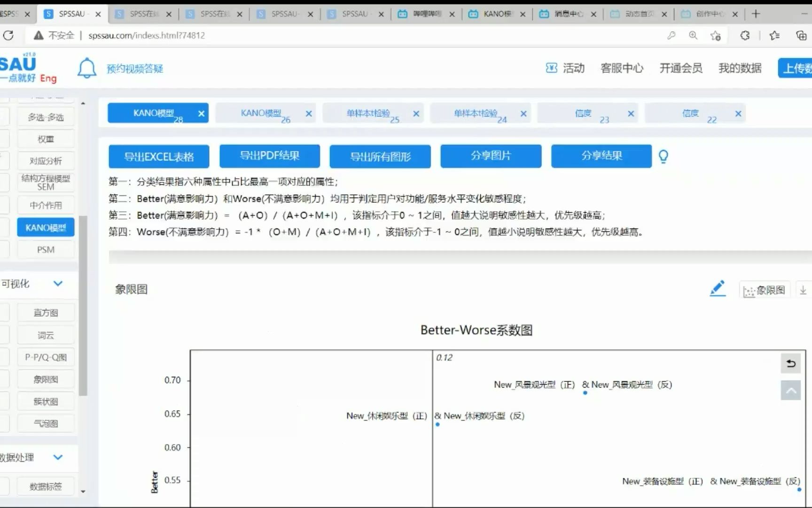Click 分享结果 button
The height and width of the screenshot is (508, 812).
tap(601, 156)
